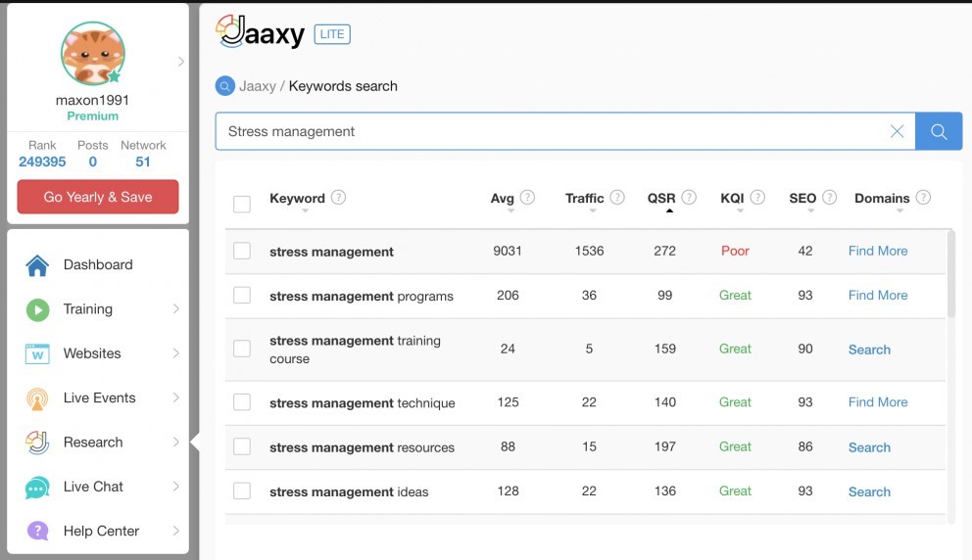Click Find More for 'stress management'

click(x=878, y=251)
